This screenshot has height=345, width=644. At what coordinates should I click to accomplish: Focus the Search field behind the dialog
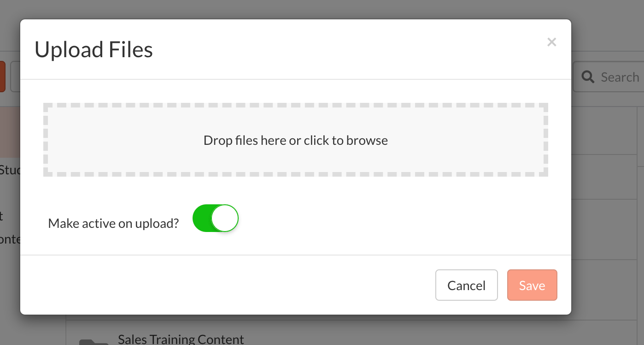point(608,77)
